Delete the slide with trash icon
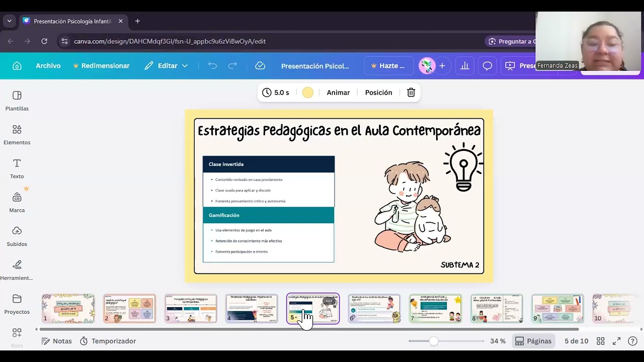Viewport: 644px width, 362px height. (x=411, y=93)
